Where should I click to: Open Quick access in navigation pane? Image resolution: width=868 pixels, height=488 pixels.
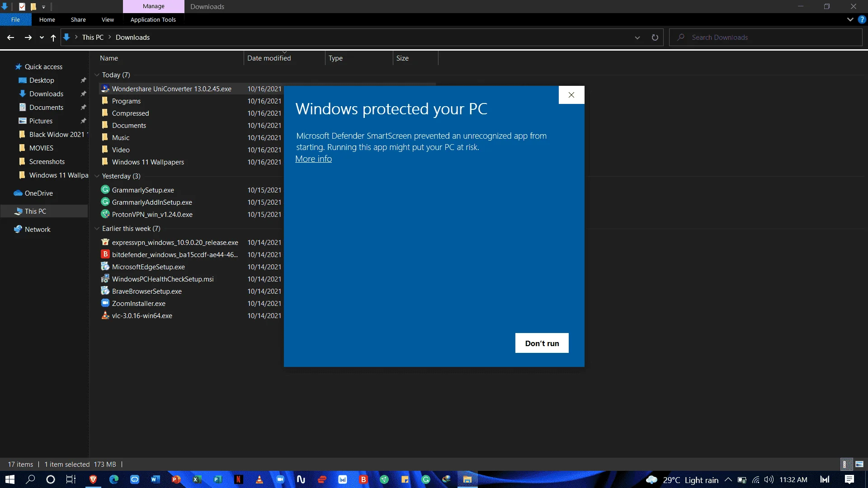pos(43,67)
